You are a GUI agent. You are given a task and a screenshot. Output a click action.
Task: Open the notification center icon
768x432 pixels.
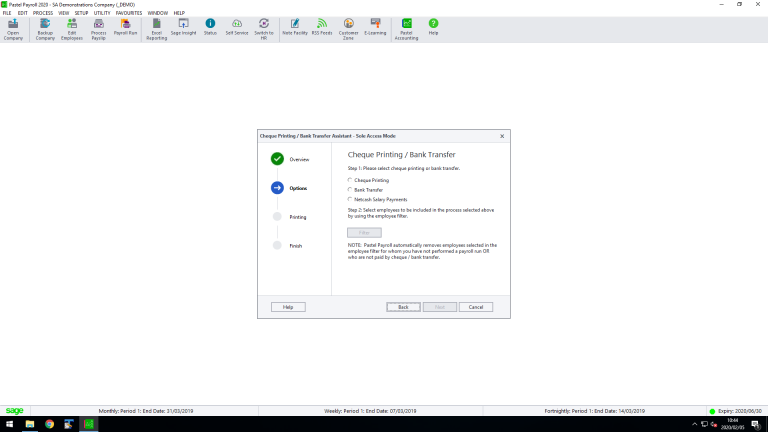click(755, 424)
